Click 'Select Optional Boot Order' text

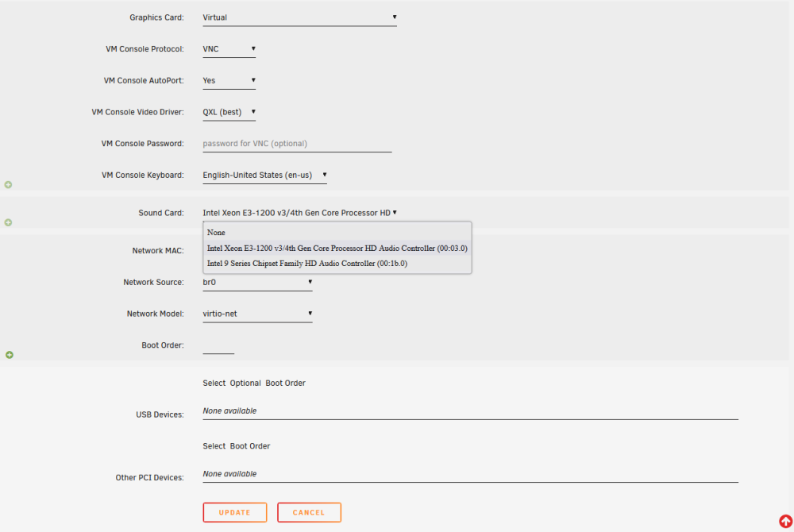pos(254,384)
